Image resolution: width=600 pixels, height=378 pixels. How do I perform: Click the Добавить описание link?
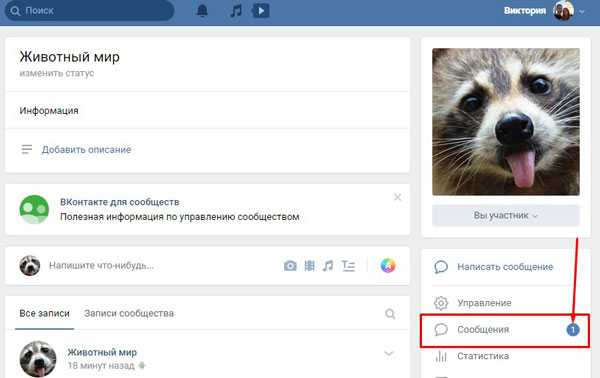coord(86,150)
